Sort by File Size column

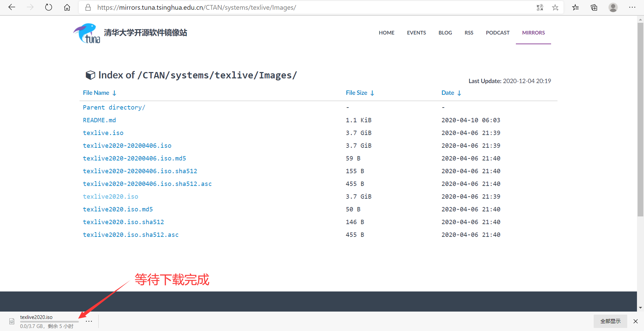(x=360, y=93)
